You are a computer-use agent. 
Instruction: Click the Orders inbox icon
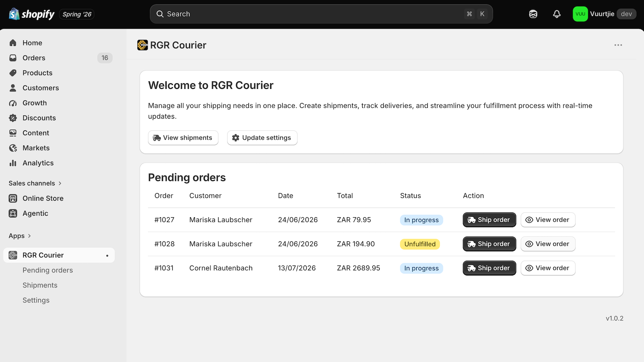tap(13, 58)
